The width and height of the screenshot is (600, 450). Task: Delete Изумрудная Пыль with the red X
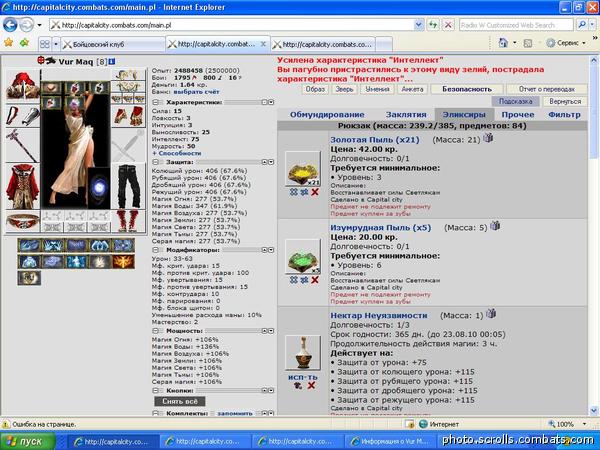pos(315,280)
